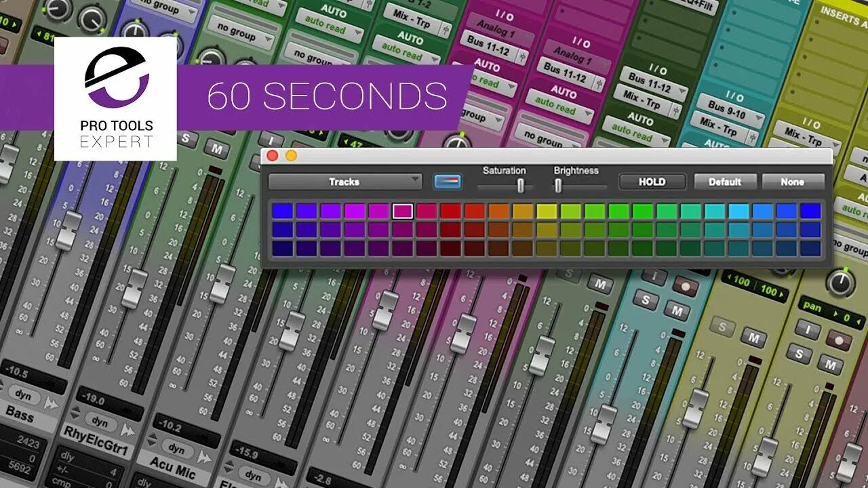Select the magenta swatch with the white outline
This screenshot has width=868, height=488.
coord(403,211)
